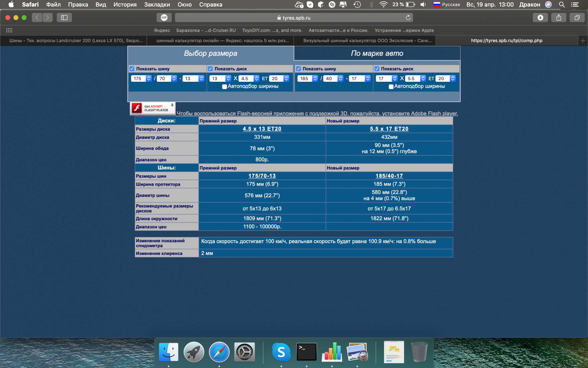Enable first Автоподбор ширины checkbox
Screen dimensions: 588x368
(224, 87)
